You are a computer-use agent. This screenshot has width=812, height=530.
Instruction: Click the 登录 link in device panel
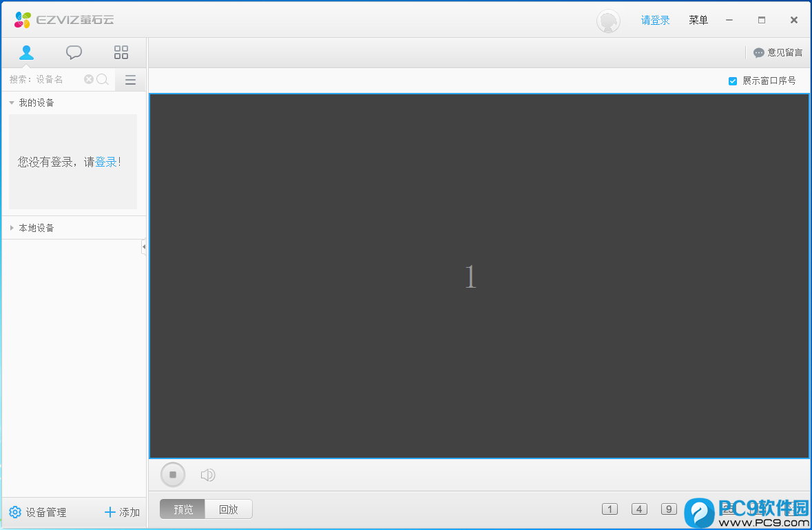[x=105, y=162]
